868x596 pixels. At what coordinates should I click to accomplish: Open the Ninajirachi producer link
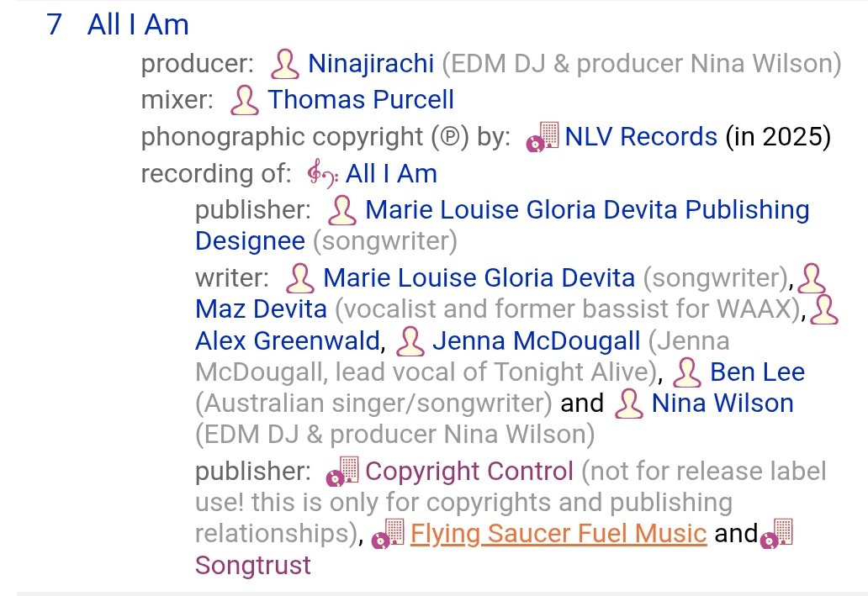coord(370,63)
